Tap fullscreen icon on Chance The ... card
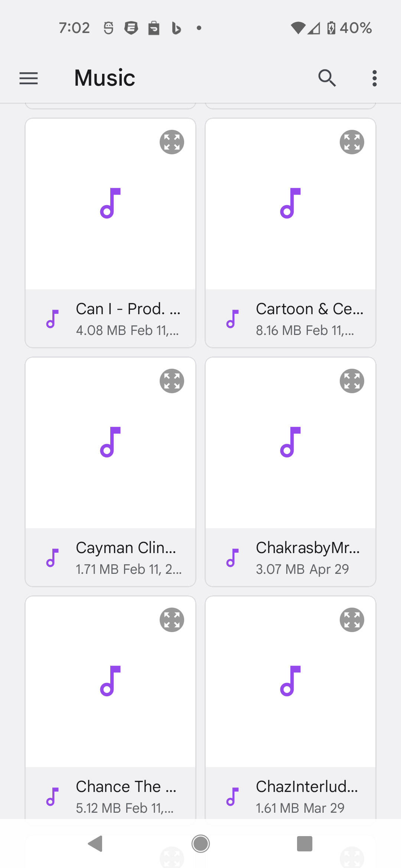This screenshot has width=401, height=868. tap(172, 620)
